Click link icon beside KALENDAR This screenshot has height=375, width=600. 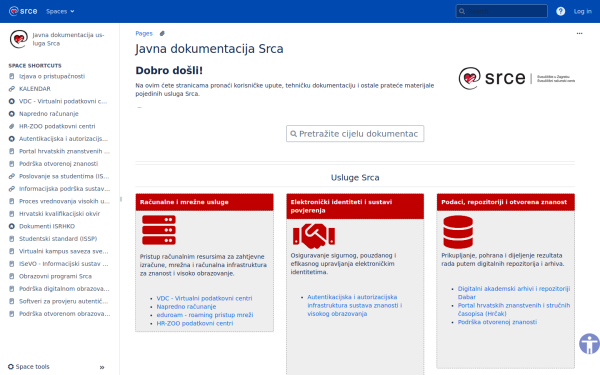tap(11, 89)
